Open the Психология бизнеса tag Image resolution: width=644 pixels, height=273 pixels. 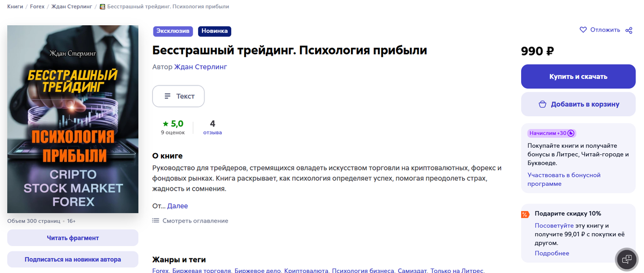click(363, 271)
